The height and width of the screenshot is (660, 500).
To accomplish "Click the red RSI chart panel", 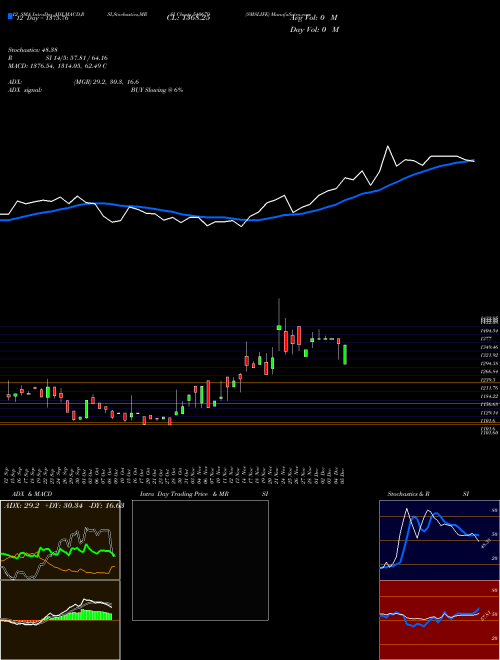I will 439,620.
